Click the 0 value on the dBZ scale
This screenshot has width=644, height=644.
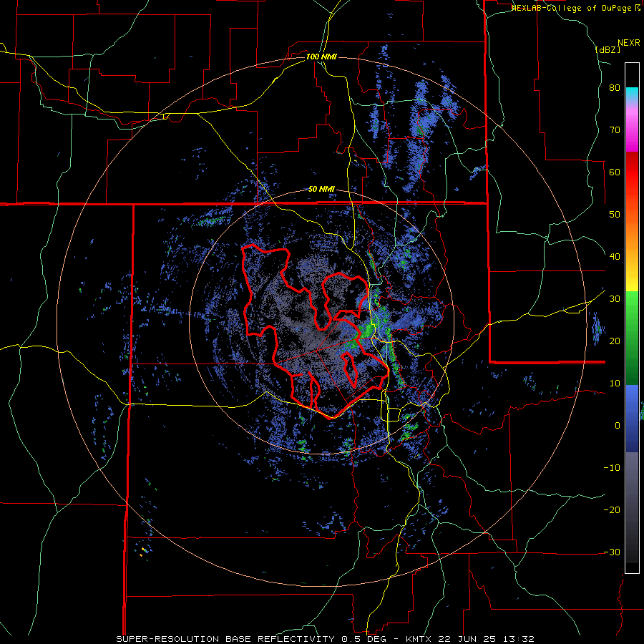(x=618, y=426)
